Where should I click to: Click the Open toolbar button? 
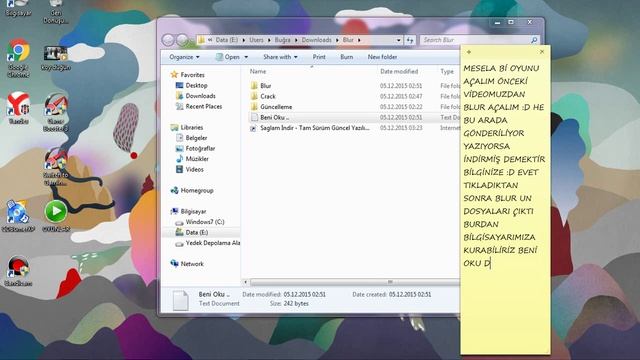click(228, 57)
